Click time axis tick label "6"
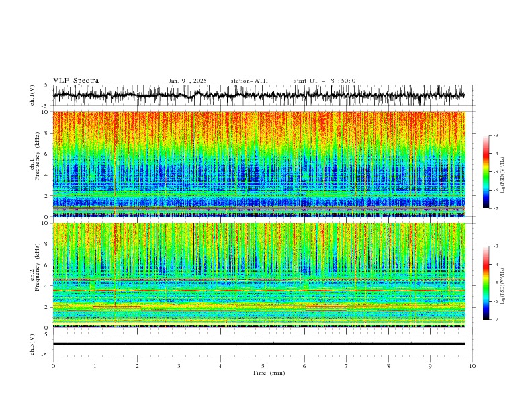This screenshot has height=411, width=532. coord(304,366)
